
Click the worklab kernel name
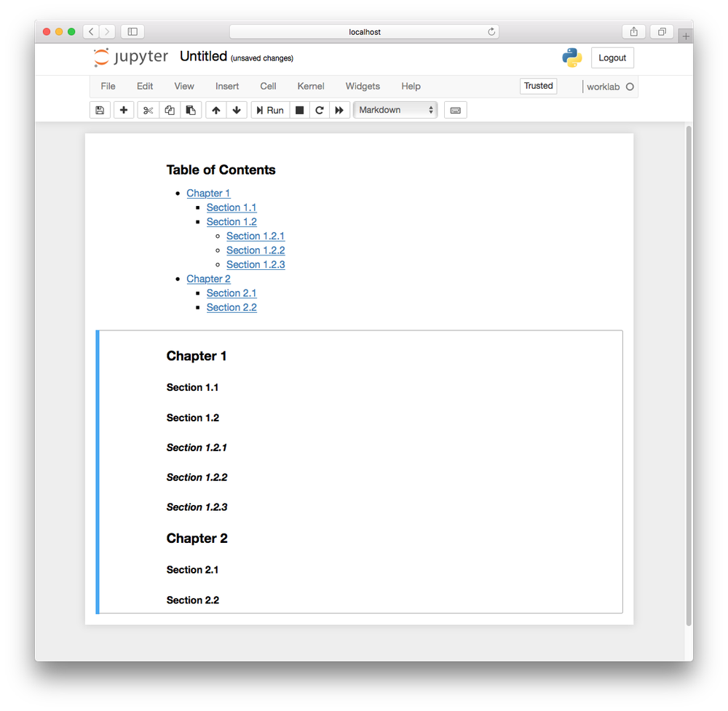[603, 87]
